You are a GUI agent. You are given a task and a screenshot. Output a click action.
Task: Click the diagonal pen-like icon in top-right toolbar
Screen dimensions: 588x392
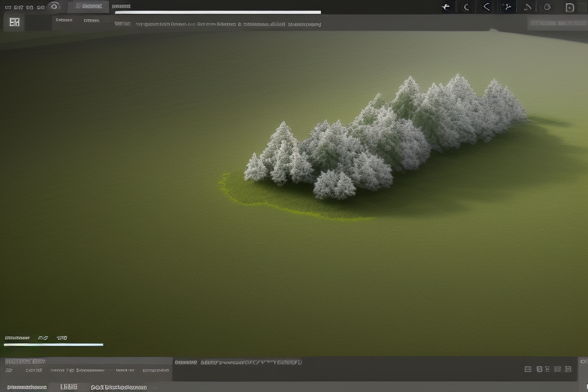(x=528, y=8)
